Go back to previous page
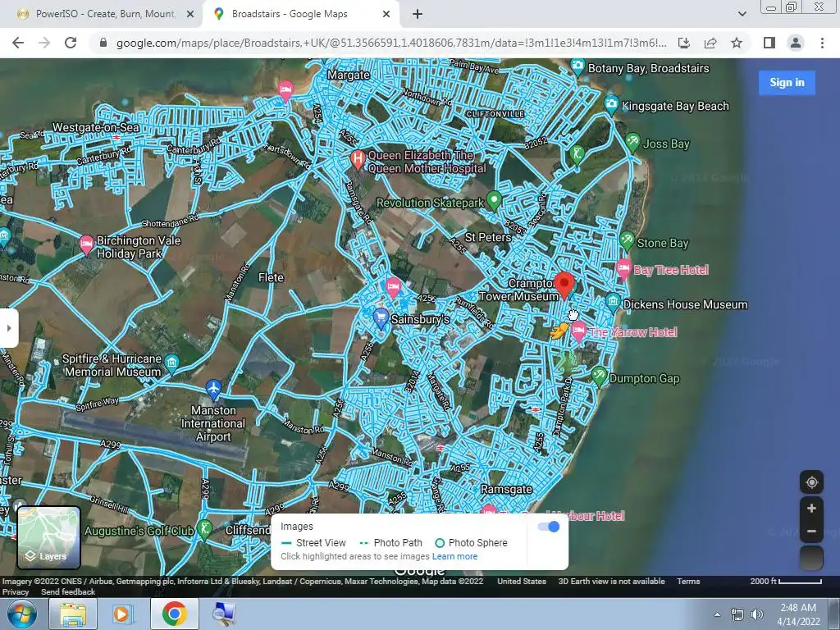The image size is (840, 630). pos(18,43)
